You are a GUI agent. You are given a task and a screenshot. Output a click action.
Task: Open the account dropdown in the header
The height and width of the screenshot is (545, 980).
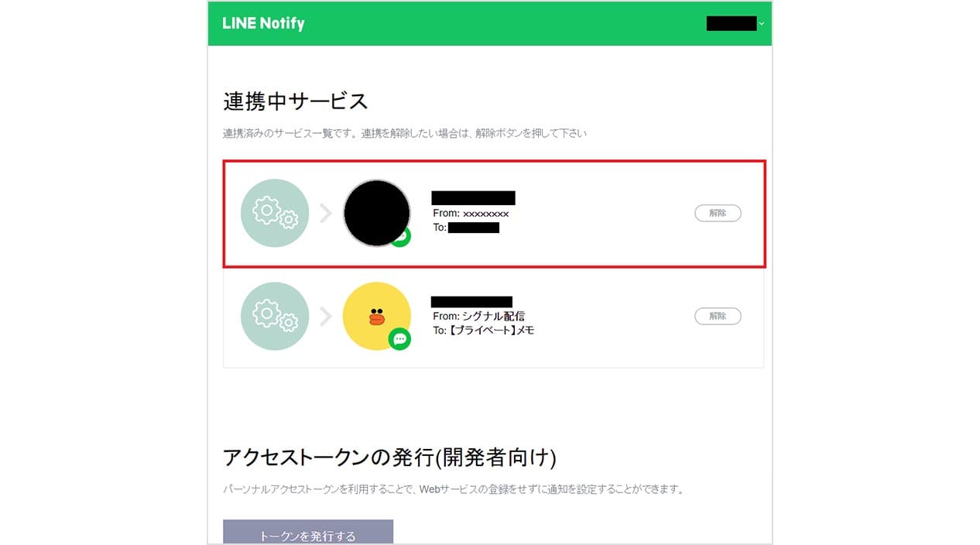click(x=735, y=23)
